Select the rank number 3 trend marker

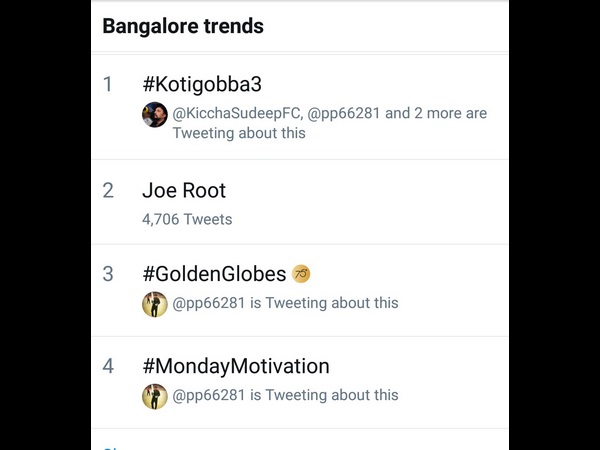108,274
